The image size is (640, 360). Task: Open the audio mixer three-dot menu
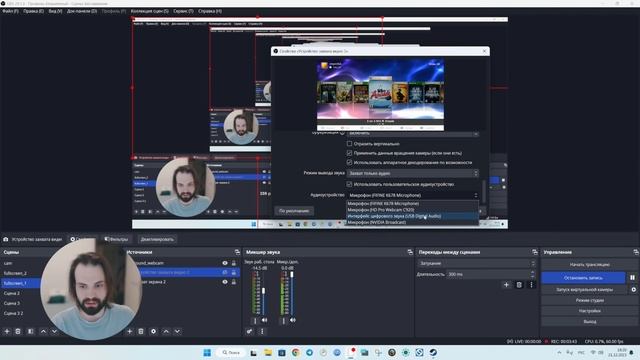tap(262, 331)
